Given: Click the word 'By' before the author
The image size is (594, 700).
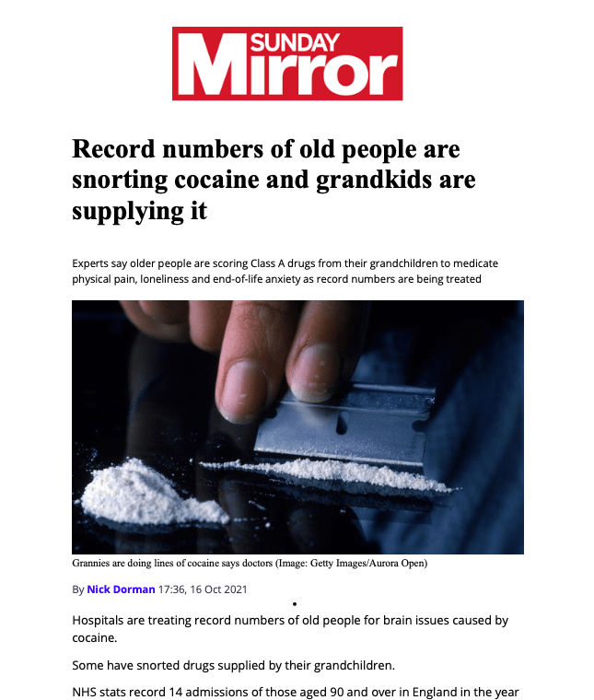Looking at the screenshot, I should click(x=77, y=589).
